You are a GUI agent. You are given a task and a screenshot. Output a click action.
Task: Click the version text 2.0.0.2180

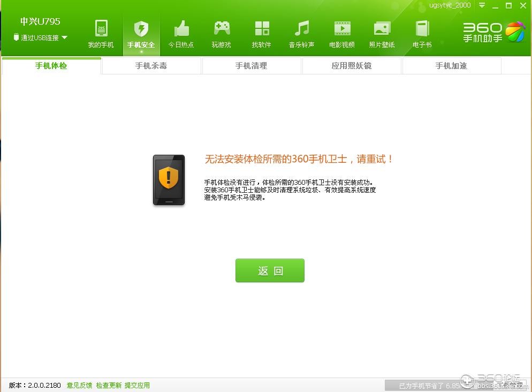pos(44,385)
